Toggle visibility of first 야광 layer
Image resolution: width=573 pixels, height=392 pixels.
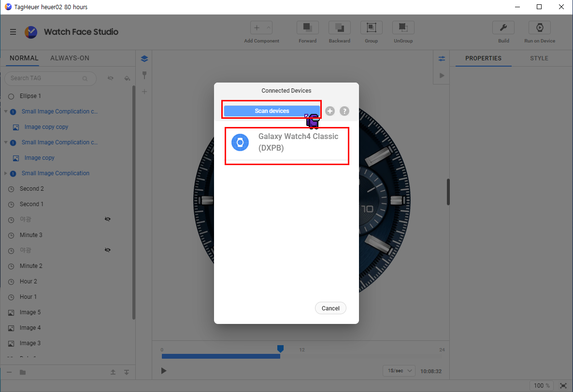click(107, 219)
